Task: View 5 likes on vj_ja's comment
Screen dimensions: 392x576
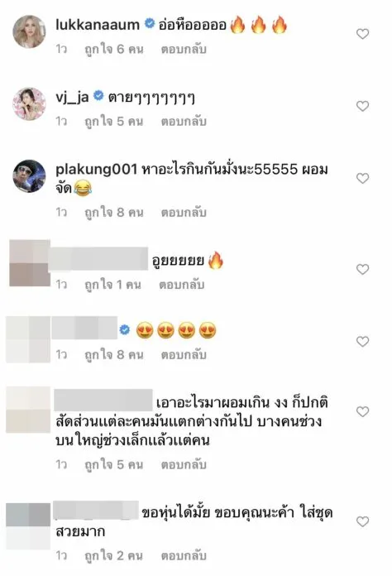Action: point(114,122)
